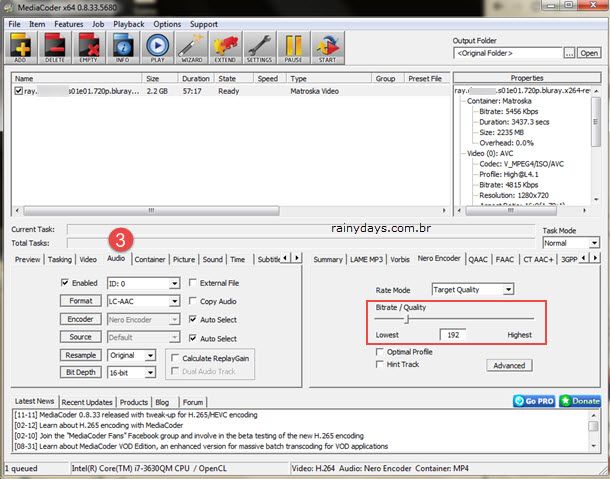The width and height of the screenshot is (610, 479).
Task: Open the Support menu
Action: [203, 24]
